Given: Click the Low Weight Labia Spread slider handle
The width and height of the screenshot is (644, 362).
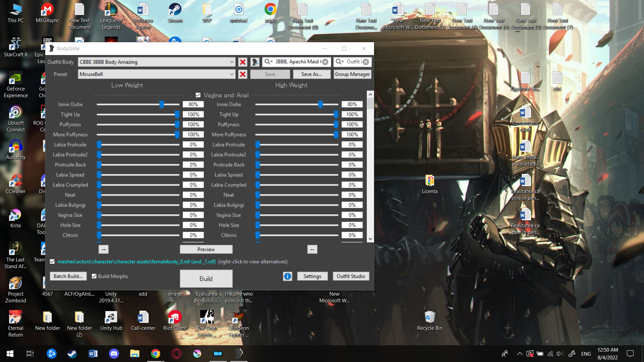Looking at the screenshot, I should [99, 175].
